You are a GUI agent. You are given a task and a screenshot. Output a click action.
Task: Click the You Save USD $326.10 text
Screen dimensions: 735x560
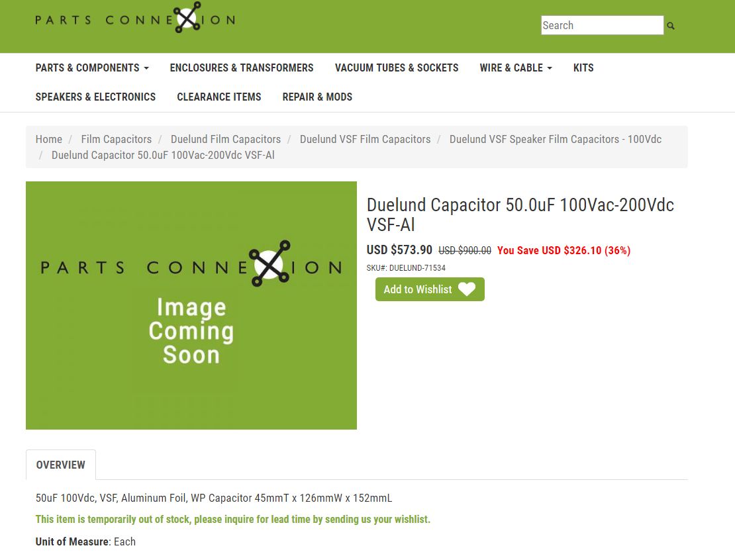(563, 251)
